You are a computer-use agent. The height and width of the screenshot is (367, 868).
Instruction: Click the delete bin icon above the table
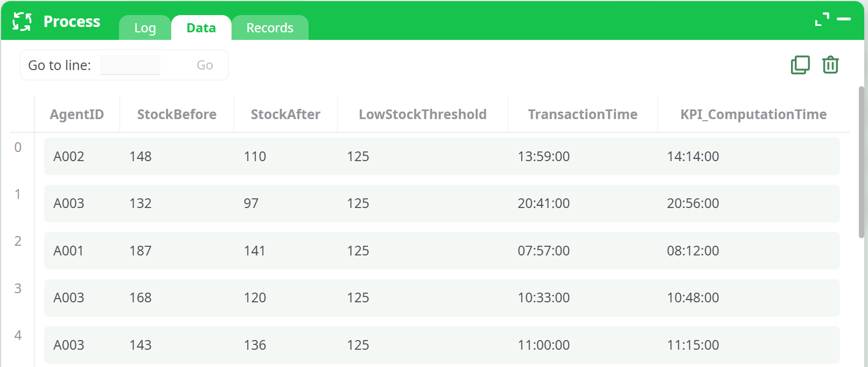pos(830,65)
